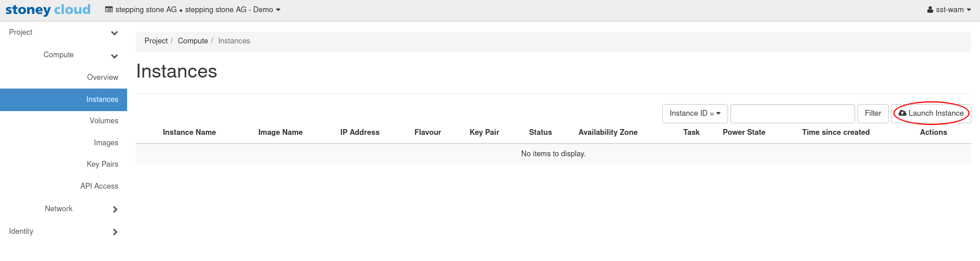Open the Images page
Viewport: 980px width, 261px height.
point(106,143)
